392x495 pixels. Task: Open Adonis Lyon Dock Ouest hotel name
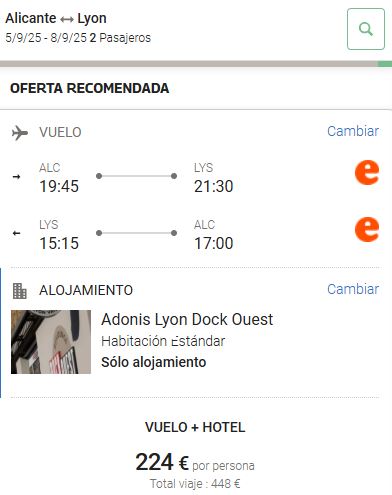[187, 319]
